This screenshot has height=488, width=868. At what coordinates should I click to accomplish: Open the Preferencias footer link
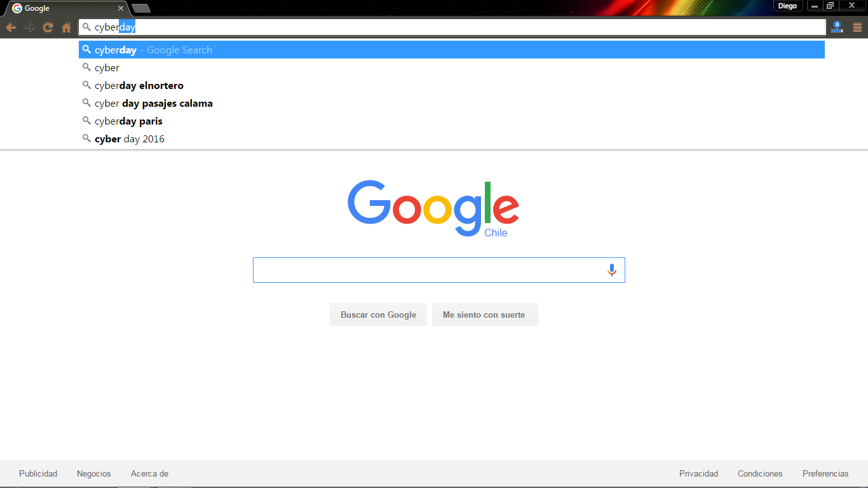point(825,473)
